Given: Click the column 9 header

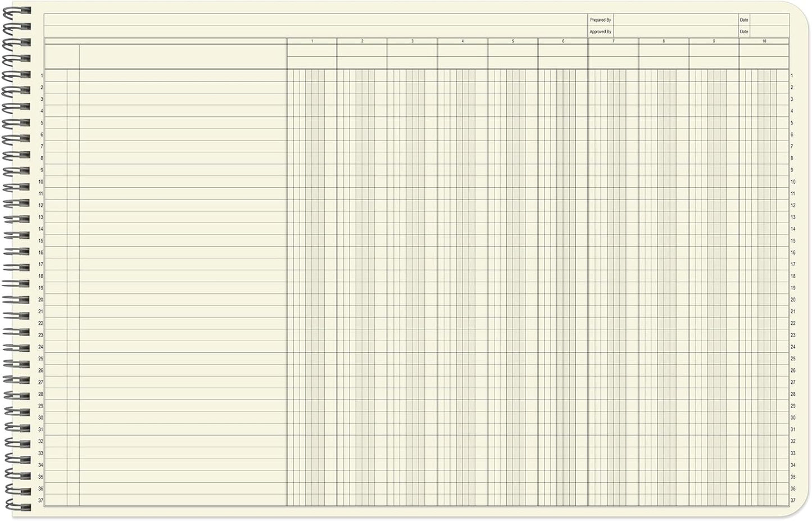Looking at the screenshot, I should coord(713,41).
